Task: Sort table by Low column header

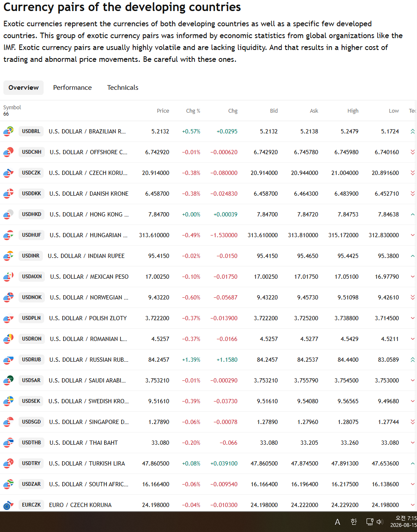Action: [x=394, y=111]
